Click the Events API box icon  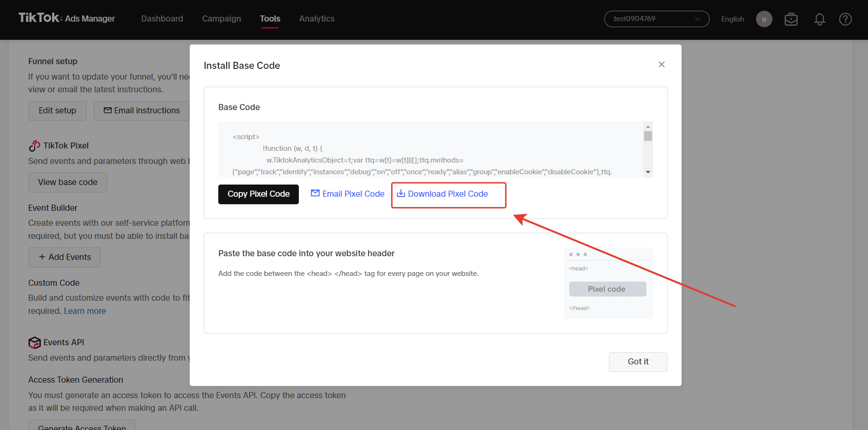click(x=34, y=342)
